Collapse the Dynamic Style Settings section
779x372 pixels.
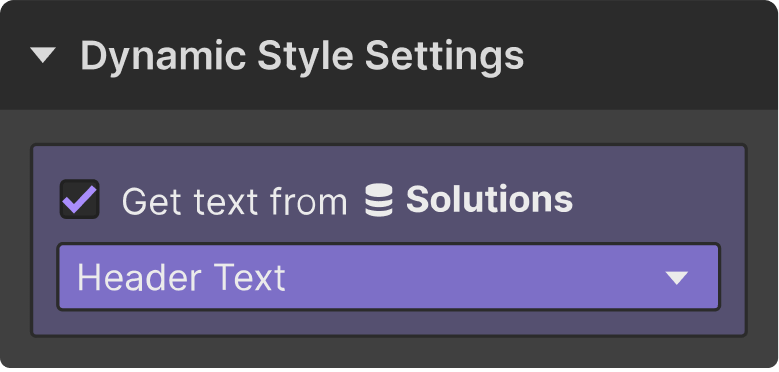click(43, 55)
